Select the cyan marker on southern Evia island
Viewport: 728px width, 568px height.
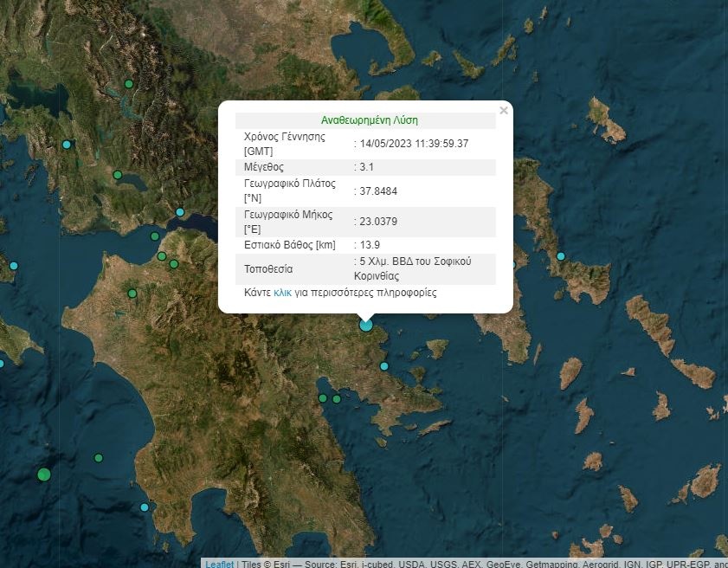point(561,256)
